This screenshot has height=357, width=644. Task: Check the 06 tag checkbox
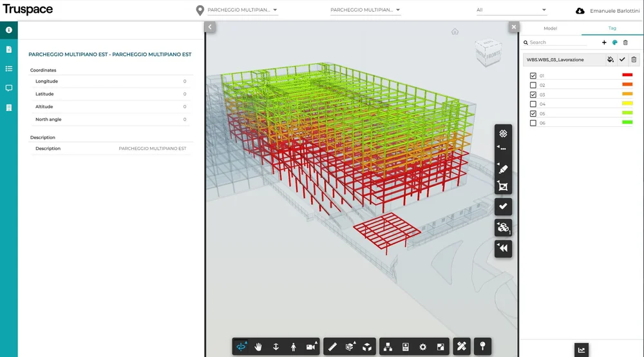(x=533, y=123)
